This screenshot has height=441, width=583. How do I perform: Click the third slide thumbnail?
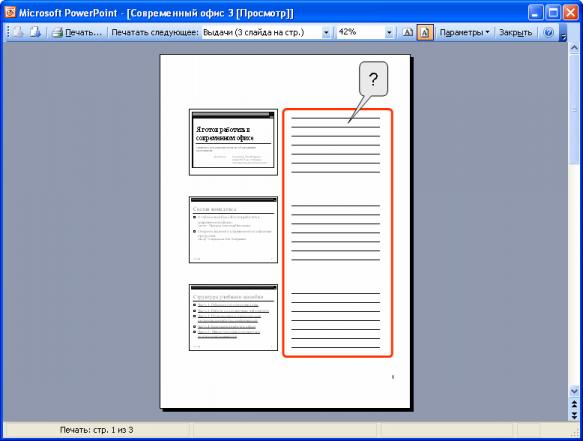click(x=233, y=318)
